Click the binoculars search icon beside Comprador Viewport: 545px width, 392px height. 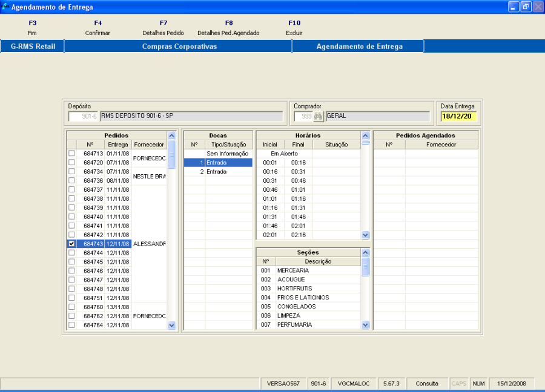click(319, 116)
